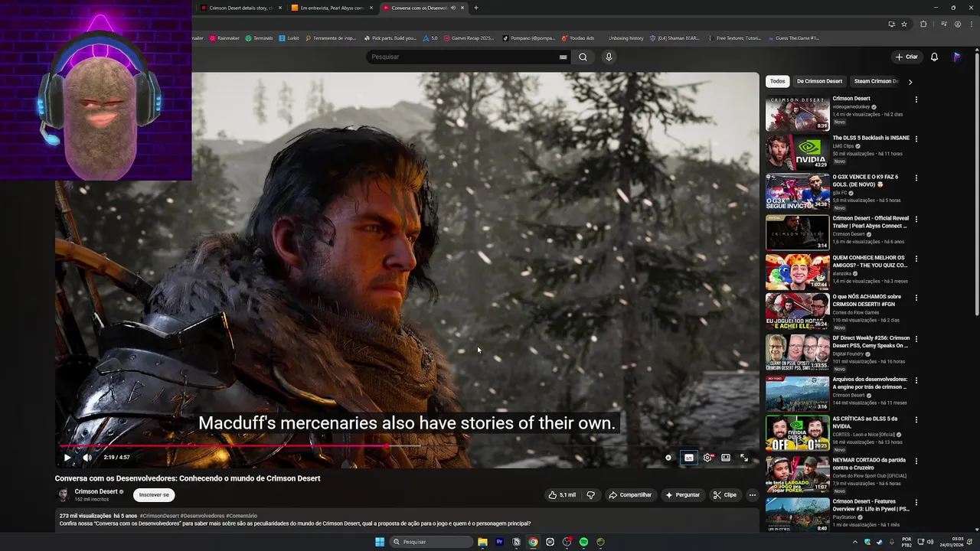Open options for O que NÓS ACHAMOS video

pyautogui.click(x=916, y=298)
